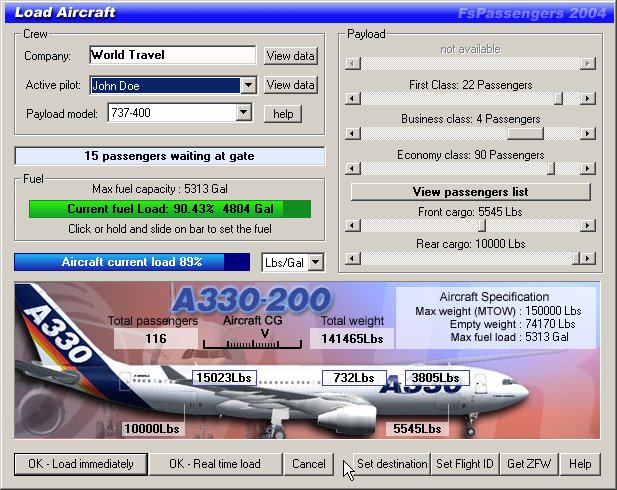Click left arrow of First Class slider
The image size is (617, 490).
click(x=353, y=98)
